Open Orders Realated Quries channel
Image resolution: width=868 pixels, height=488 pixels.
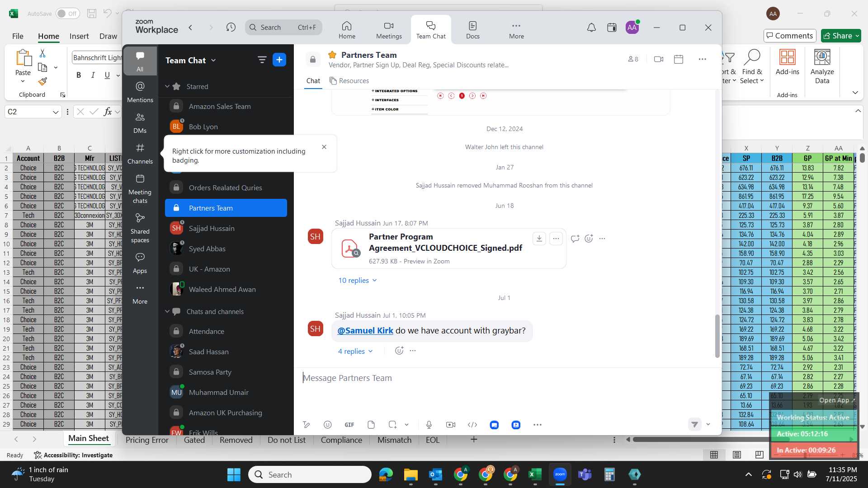(226, 188)
